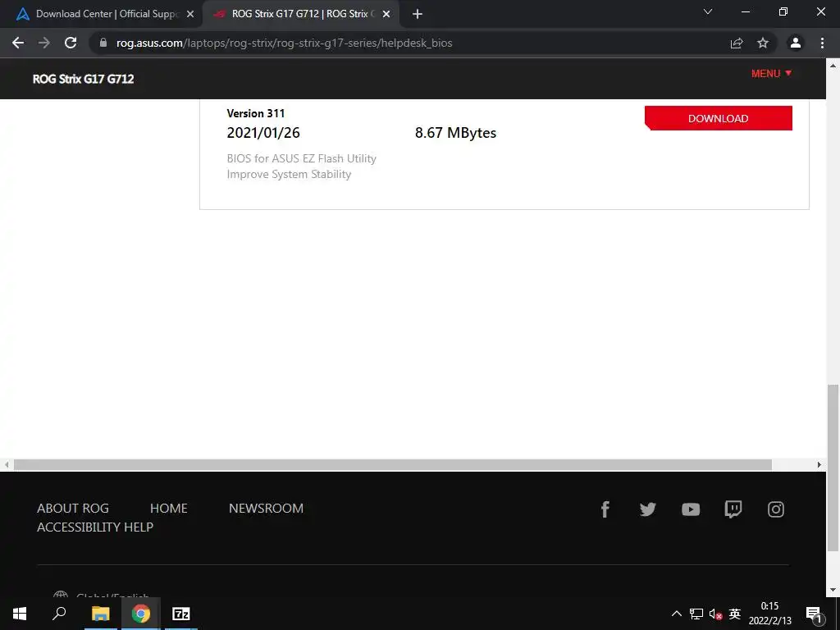Download BIOS Version 311
Screen dimensions: 840x630
[719, 118]
